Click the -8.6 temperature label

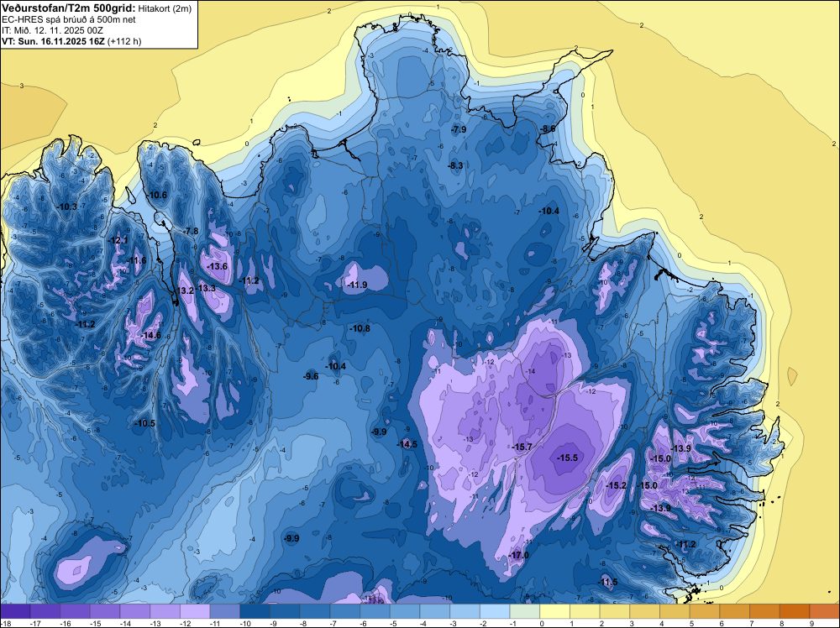(x=548, y=129)
